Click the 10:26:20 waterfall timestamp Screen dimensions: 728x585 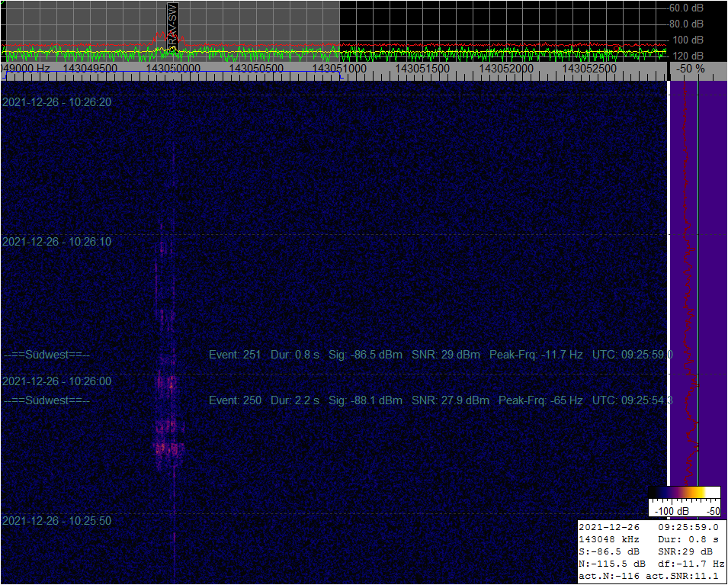point(56,102)
